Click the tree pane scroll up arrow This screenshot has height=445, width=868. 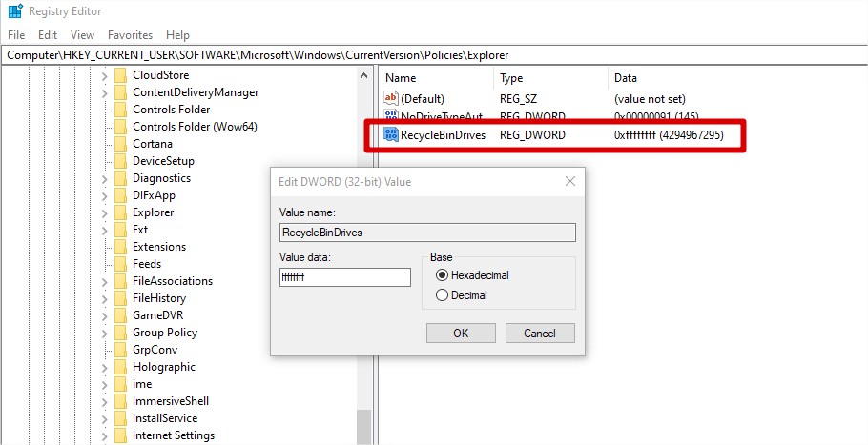363,75
